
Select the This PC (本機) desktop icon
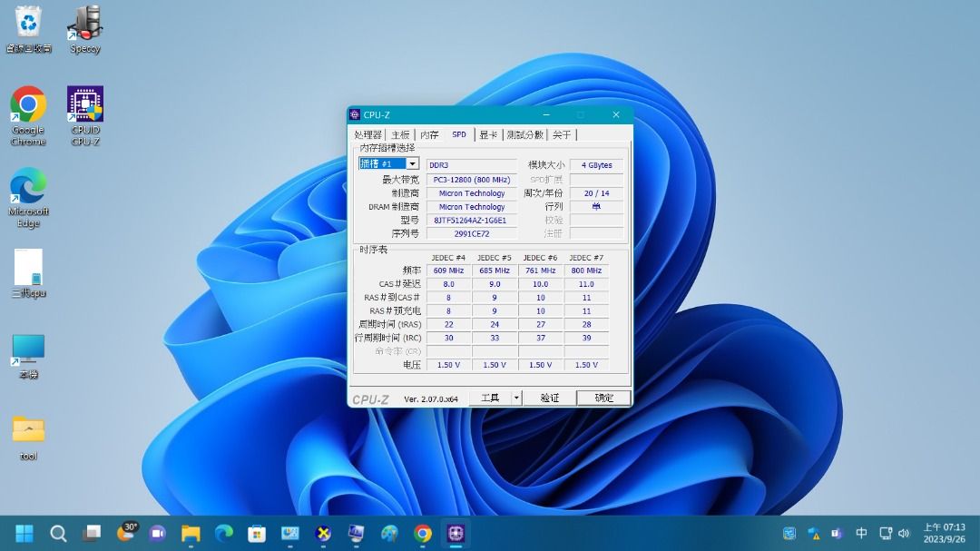[x=28, y=357]
